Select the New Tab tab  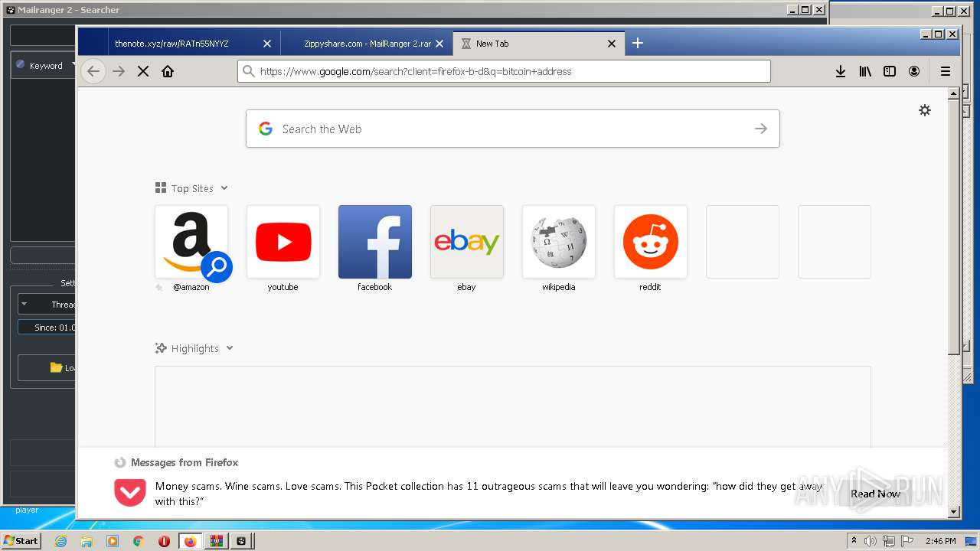[x=539, y=44]
